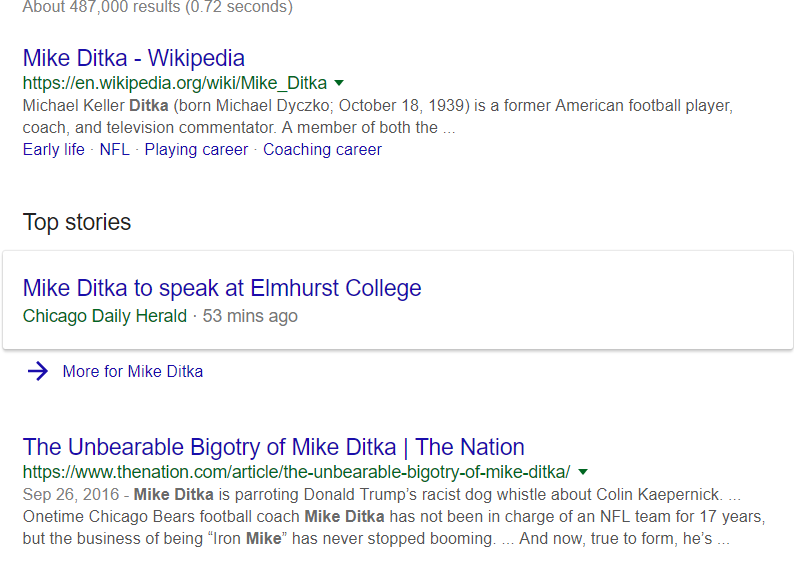
Task: Click the Chicago Daily Herald source label
Action: [x=105, y=316]
